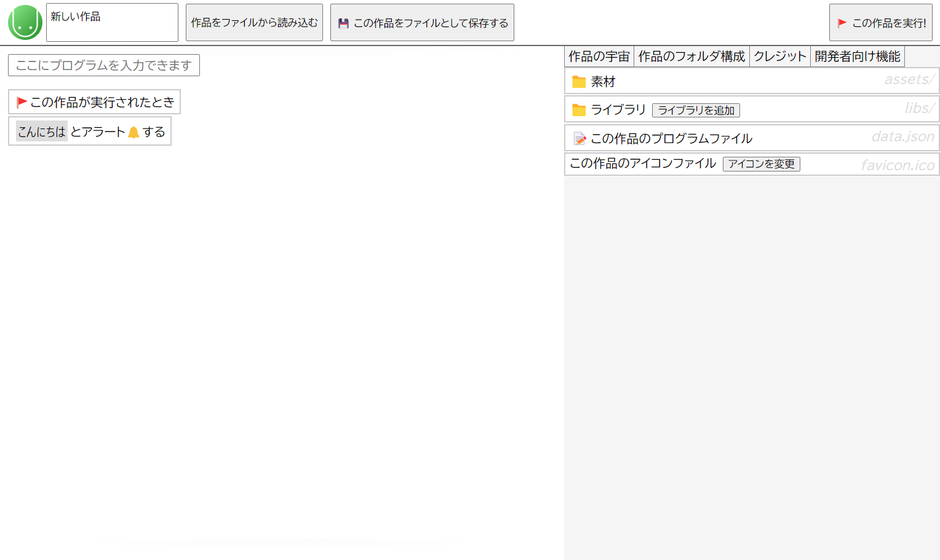Click the ライブラリ folder icon
The image size is (940, 560).
579,110
